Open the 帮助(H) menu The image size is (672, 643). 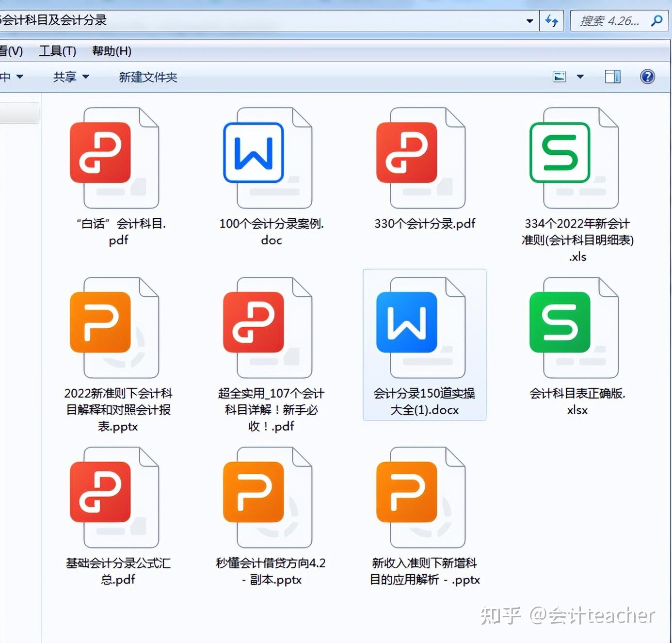[111, 50]
